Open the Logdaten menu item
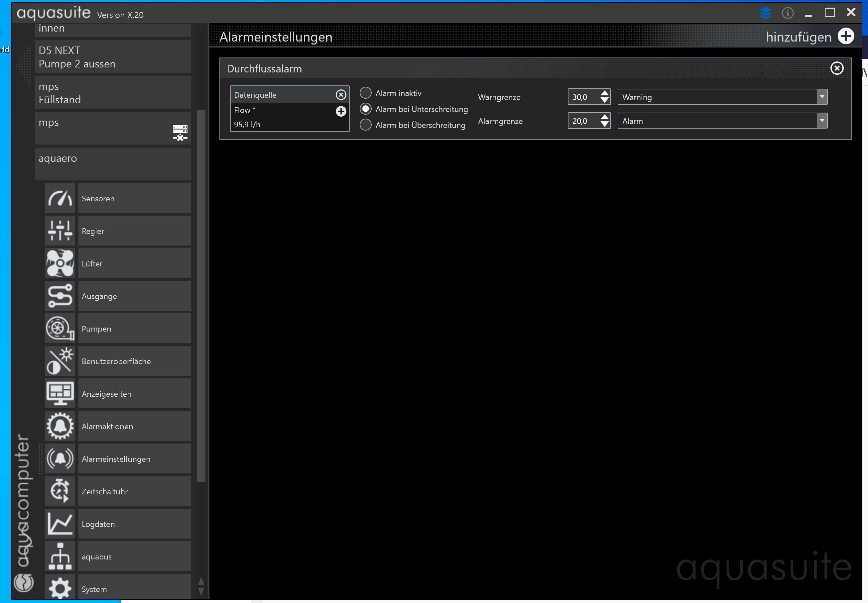868x603 pixels. pyautogui.click(x=134, y=523)
